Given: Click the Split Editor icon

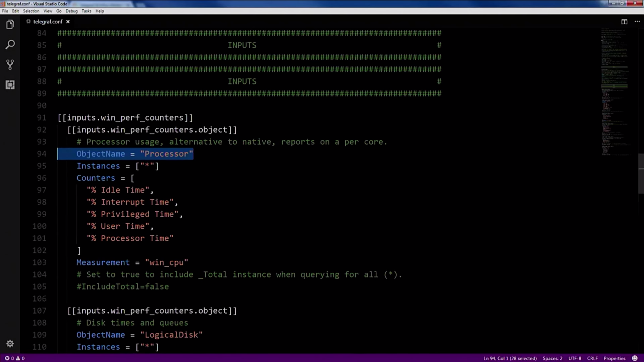Looking at the screenshot, I should [624, 21].
